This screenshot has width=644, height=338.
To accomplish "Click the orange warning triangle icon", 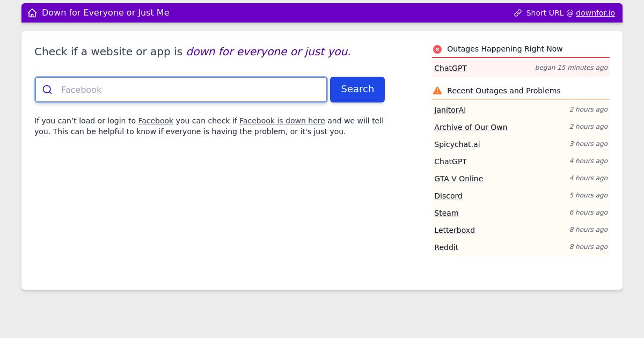I will tap(437, 91).
